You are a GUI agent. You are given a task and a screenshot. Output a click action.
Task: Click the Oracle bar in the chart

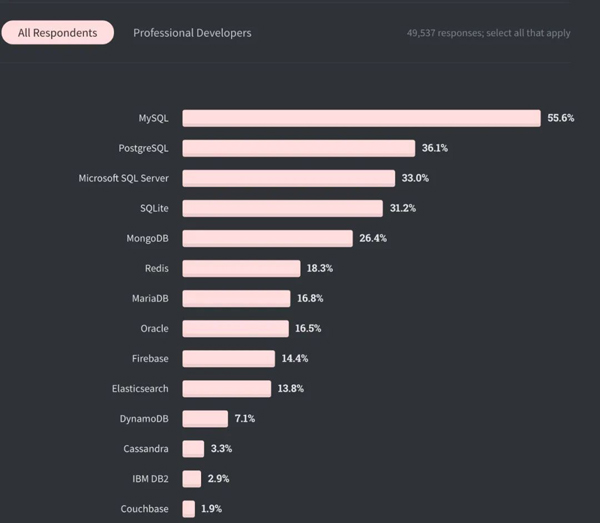[235, 328]
